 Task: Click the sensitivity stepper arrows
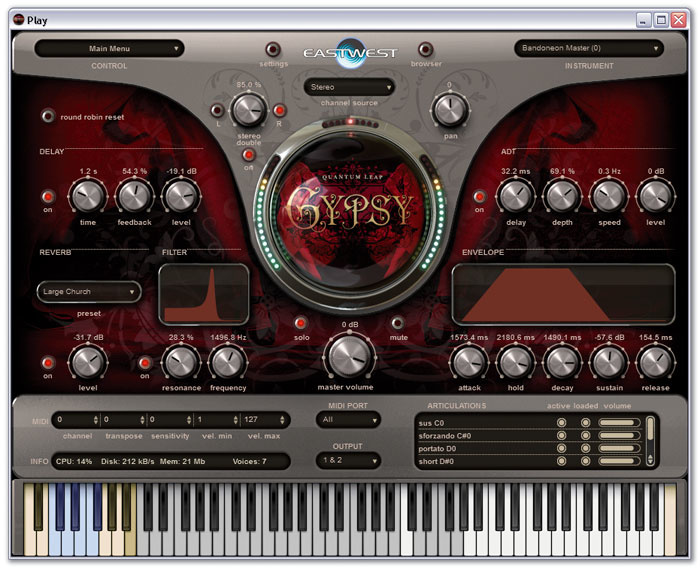coord(189,420)
